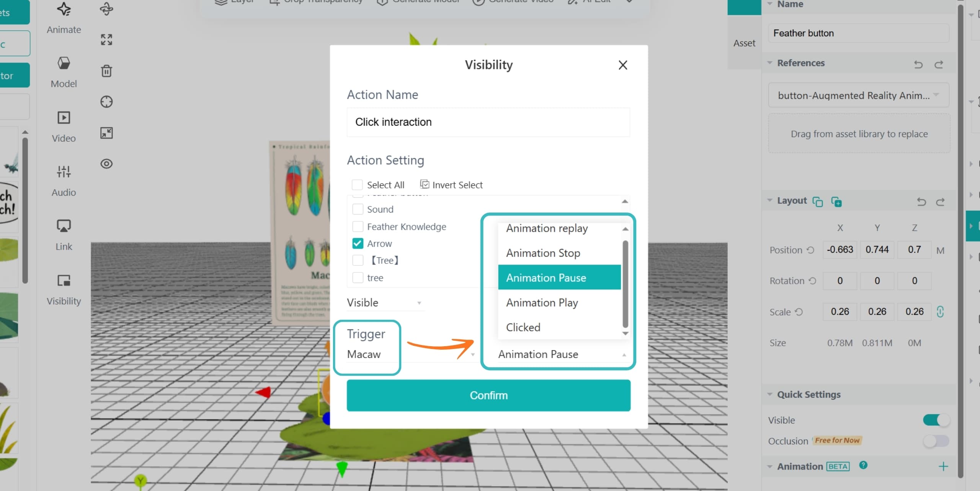This screenshot has width=980, height=491.
Task: Undo References changes
Action: click(x=918, y=64)
